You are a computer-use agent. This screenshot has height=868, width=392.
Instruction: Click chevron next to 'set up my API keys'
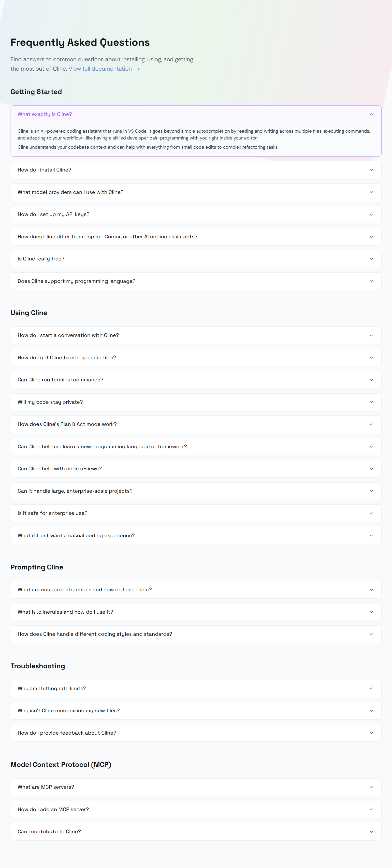pyautogui.click(x=371, y=214)
